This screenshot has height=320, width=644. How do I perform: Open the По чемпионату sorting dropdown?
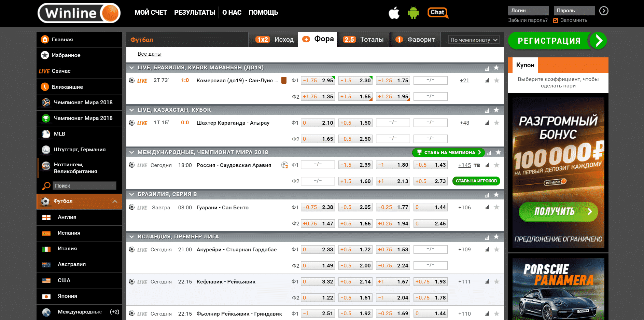point(474,40)
